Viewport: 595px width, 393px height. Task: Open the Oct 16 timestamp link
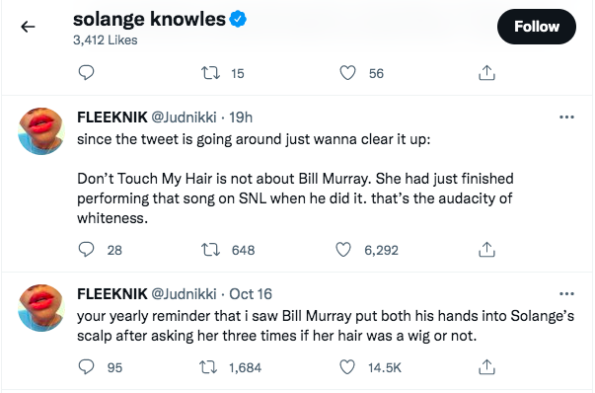[x=250, y=294]
